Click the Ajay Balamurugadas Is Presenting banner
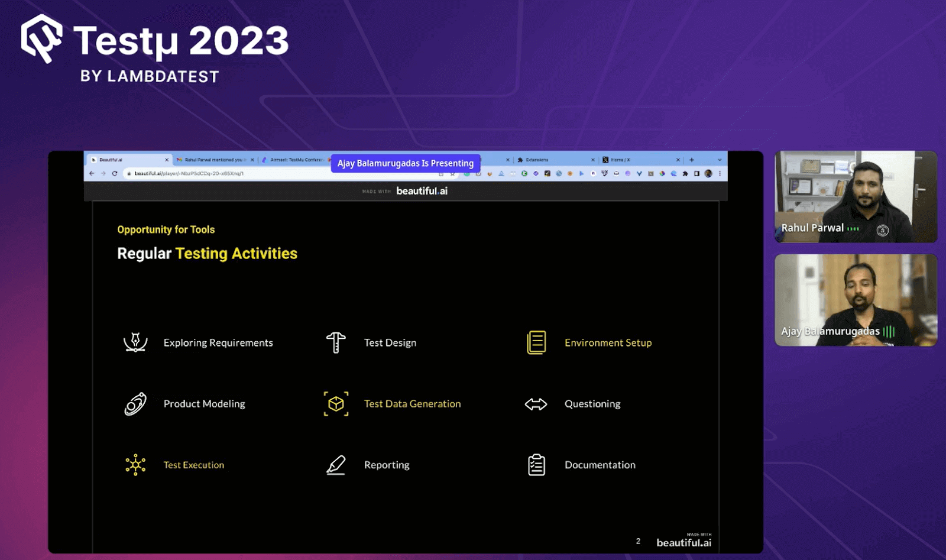Screen dimensions: 946x560 coord(406,163)
